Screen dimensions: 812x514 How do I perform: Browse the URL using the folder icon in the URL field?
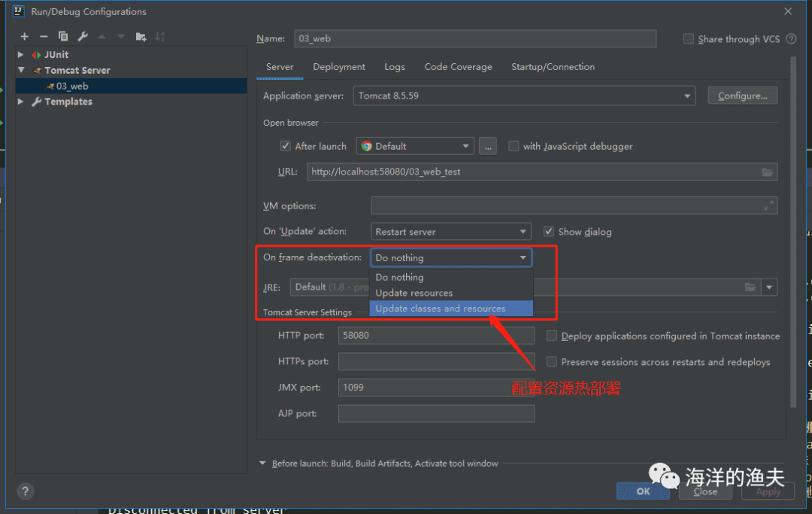click(x=767, y=172)
